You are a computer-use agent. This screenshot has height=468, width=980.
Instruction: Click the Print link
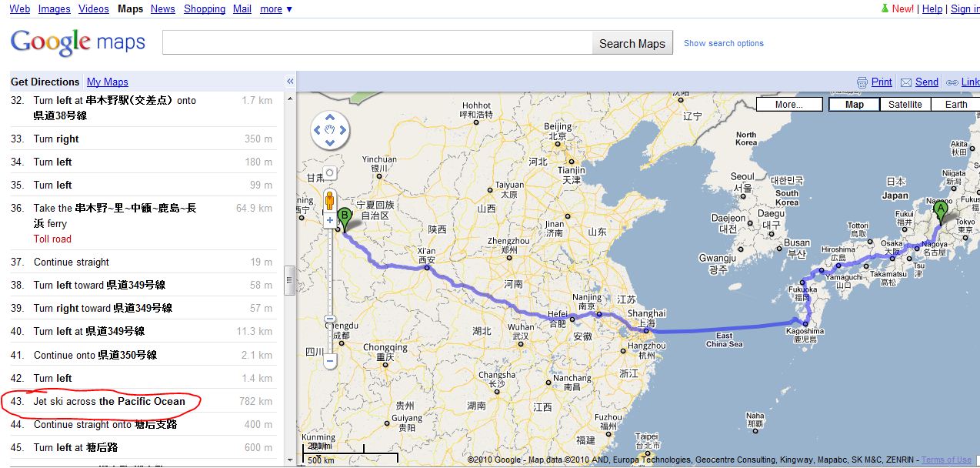pyautogui.click(x=882, y=82)
